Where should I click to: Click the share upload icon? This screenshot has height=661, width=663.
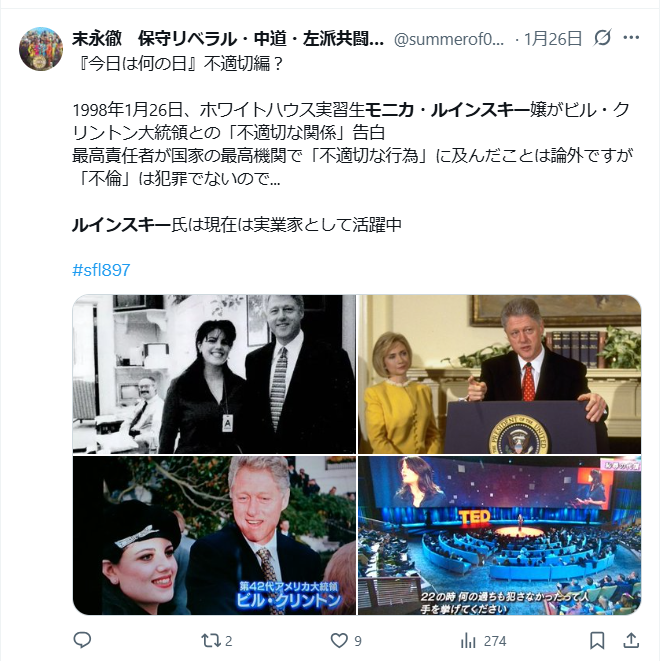coord(631,640)
